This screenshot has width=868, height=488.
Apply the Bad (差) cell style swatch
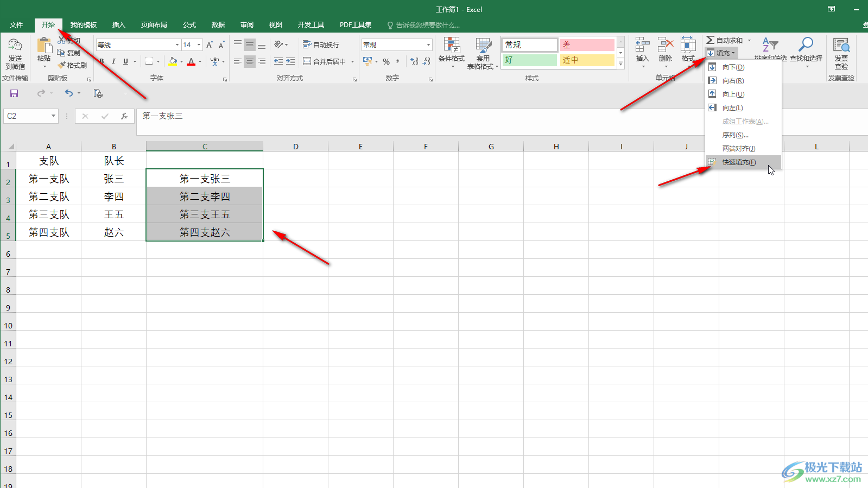point(587,45)
